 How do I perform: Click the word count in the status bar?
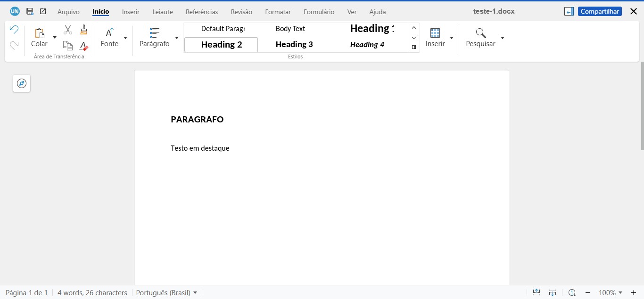tap(92, 292)
